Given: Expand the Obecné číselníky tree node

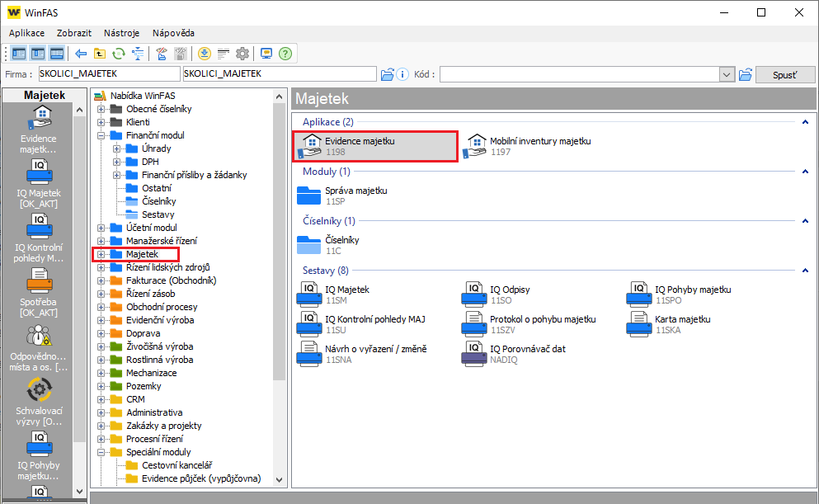Looking at the screenshot, I should click(101, 109).
